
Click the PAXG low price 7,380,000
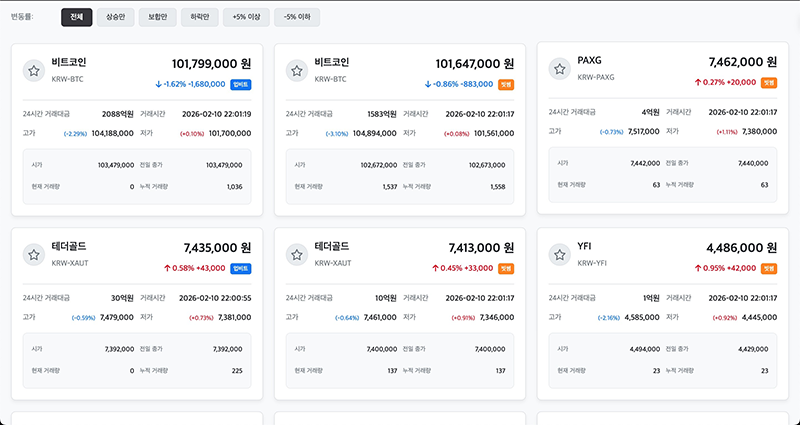[x=760, y=132]
